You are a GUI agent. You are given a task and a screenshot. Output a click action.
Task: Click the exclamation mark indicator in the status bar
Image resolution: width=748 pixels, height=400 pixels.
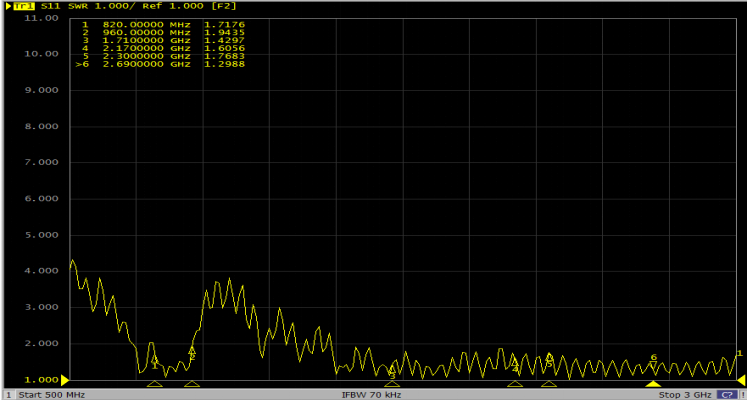(742, 395)
